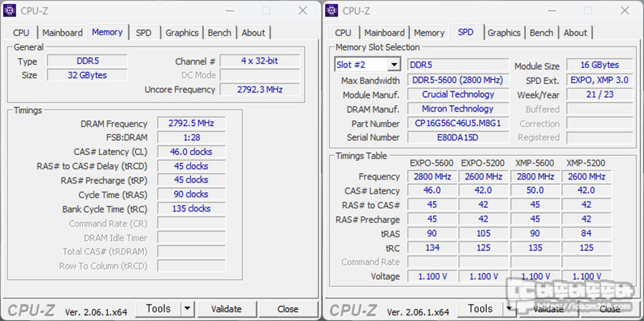Minimize the right CPU-Z window
644x321 pixels.
point(552,11)
